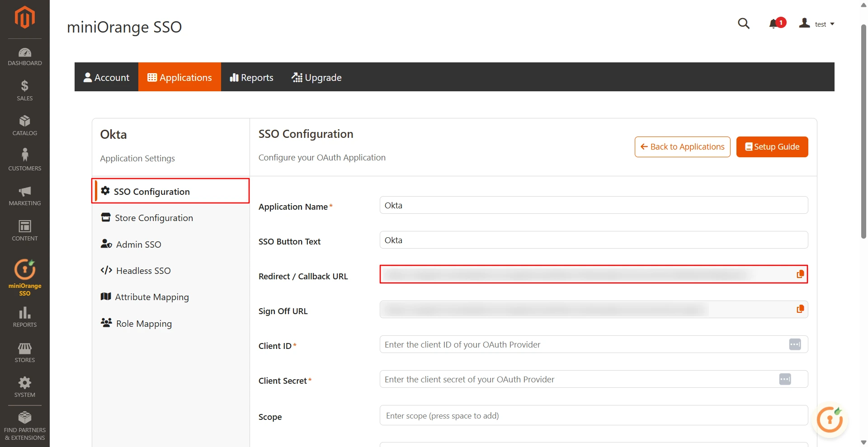This screenshot has width=868, height=447.
Task: Copy the Redirect / Callback URL
Action: 800,274
